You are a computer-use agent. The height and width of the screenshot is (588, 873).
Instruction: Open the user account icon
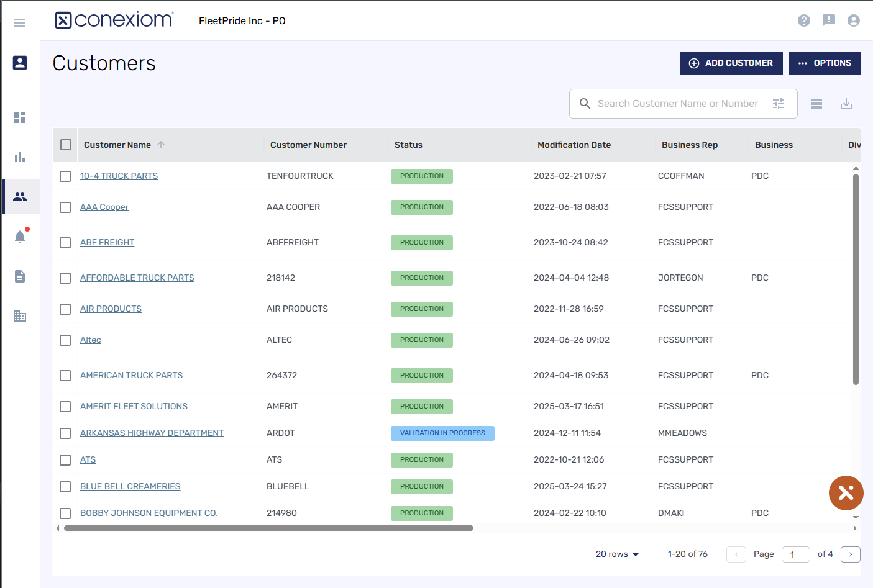coord(854,20)
